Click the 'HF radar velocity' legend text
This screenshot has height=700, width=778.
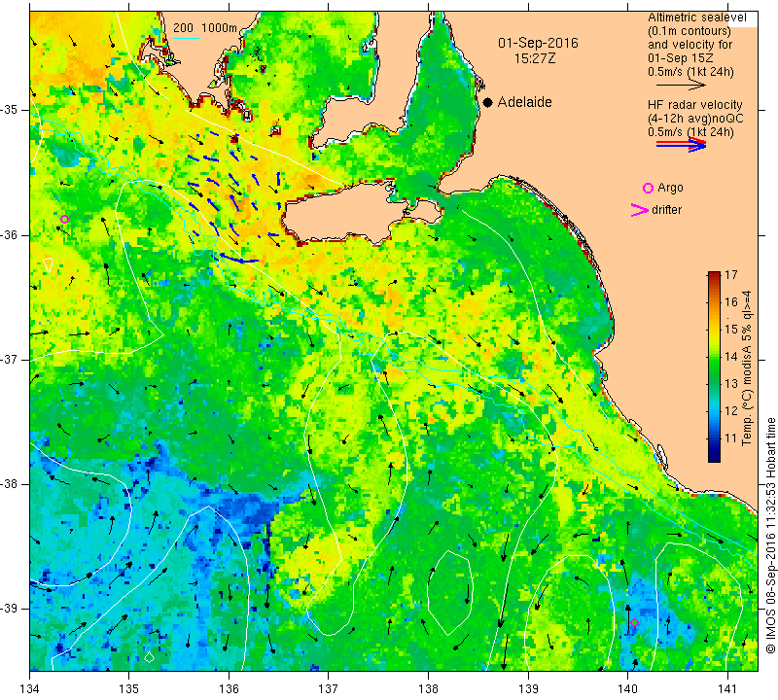click(x=694, y=105)
